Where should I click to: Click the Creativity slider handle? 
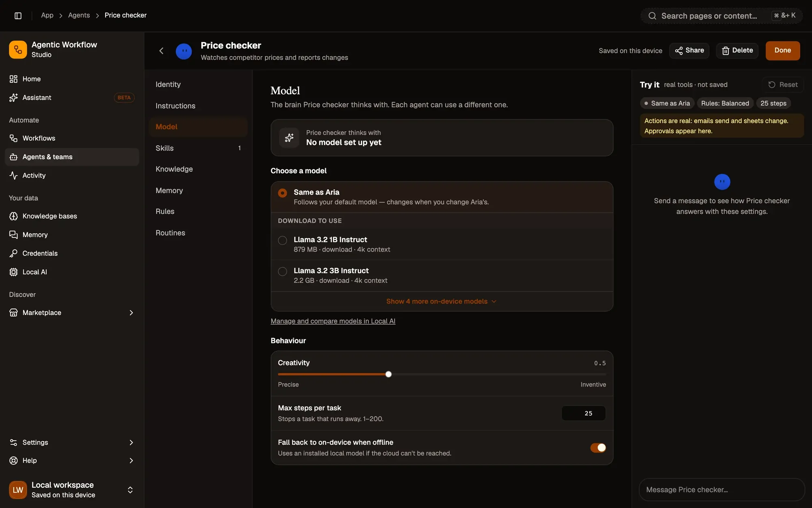pyautogui.click(x=388, y=374)
